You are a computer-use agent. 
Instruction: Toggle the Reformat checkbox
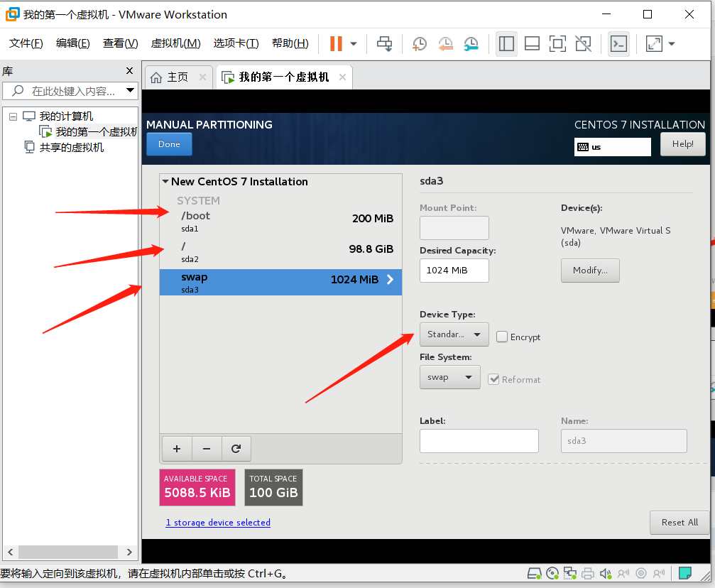(x=493, y=379)
